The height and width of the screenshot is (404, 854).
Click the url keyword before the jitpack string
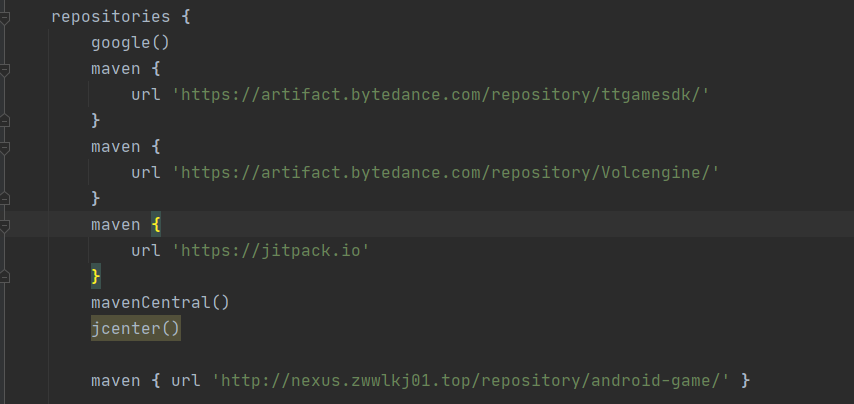pyautogui.click(x=145, y=251)
